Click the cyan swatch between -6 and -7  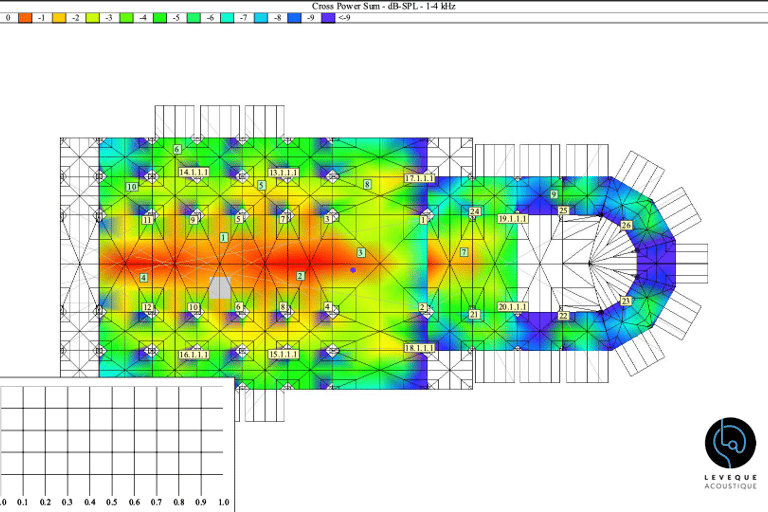(x=227, y=18)
